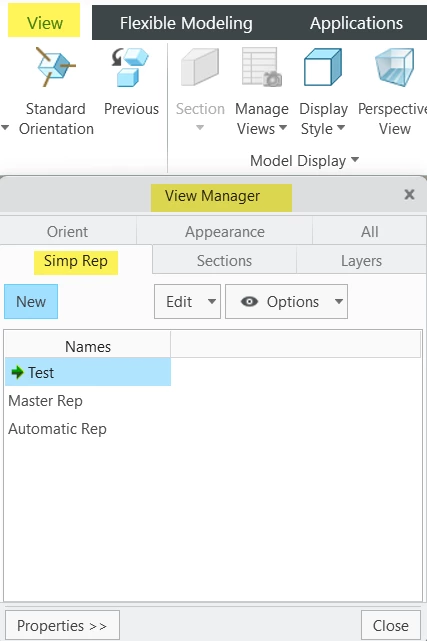Click the Display Style cube icon
This screenshot has width=427, height=641.
(323, 67)
